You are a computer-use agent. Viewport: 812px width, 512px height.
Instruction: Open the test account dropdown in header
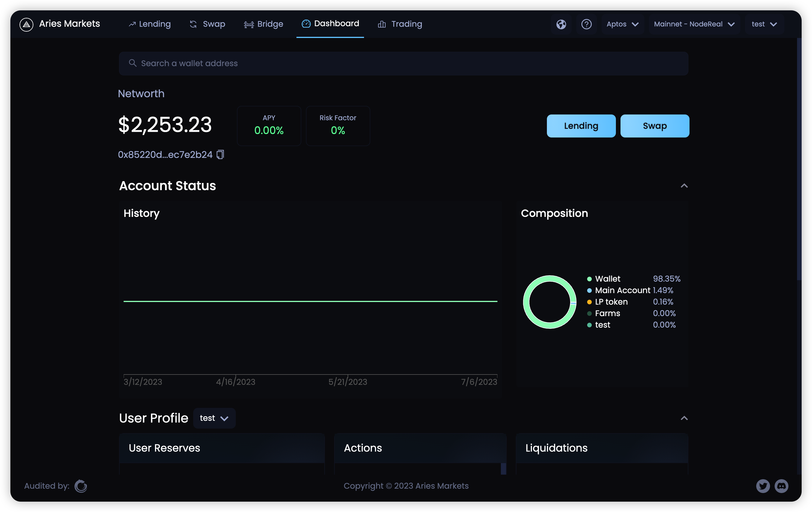764,24
